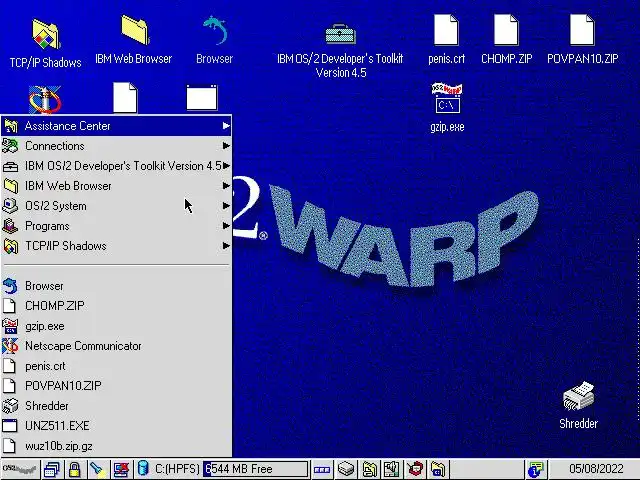Choose Shredder from the menu

click(116, 406)
